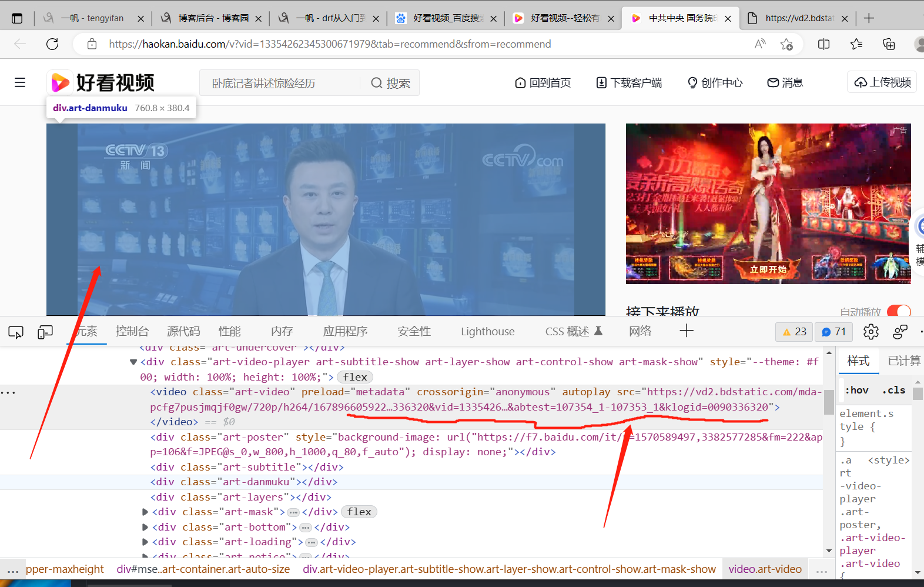Switch to the 源代码 sources tab
Viewport: 924px width, 587px height.
click(183, 331)
